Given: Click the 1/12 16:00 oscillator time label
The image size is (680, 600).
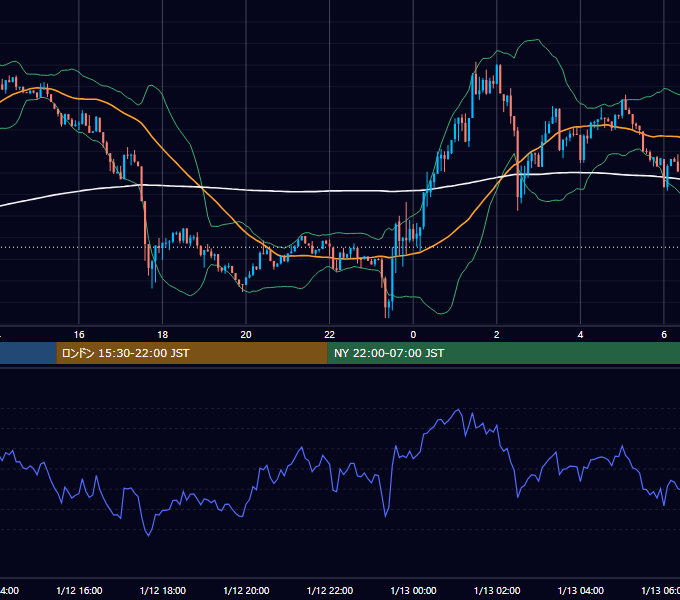Looking at the screenshot, I should pyautogui.click(x=79, y=590).
